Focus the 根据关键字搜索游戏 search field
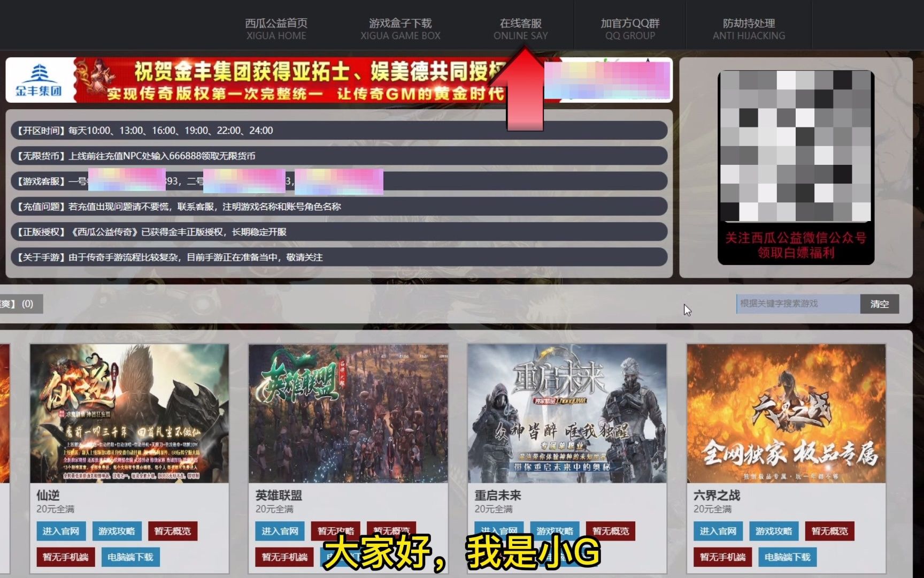The image size is (924, 578). tap(798, 303)
